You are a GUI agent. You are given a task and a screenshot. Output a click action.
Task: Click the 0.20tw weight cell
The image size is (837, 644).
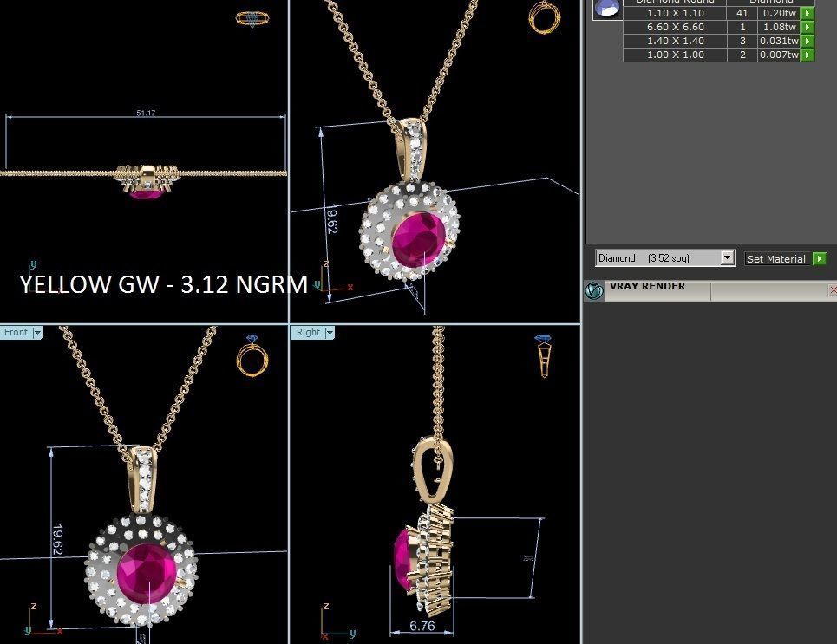tap(779, 13)
